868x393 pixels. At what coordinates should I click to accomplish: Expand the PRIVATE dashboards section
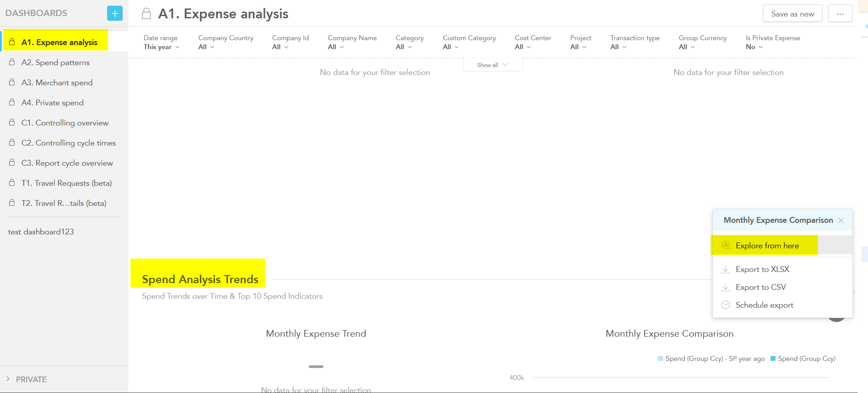point(26,379)
